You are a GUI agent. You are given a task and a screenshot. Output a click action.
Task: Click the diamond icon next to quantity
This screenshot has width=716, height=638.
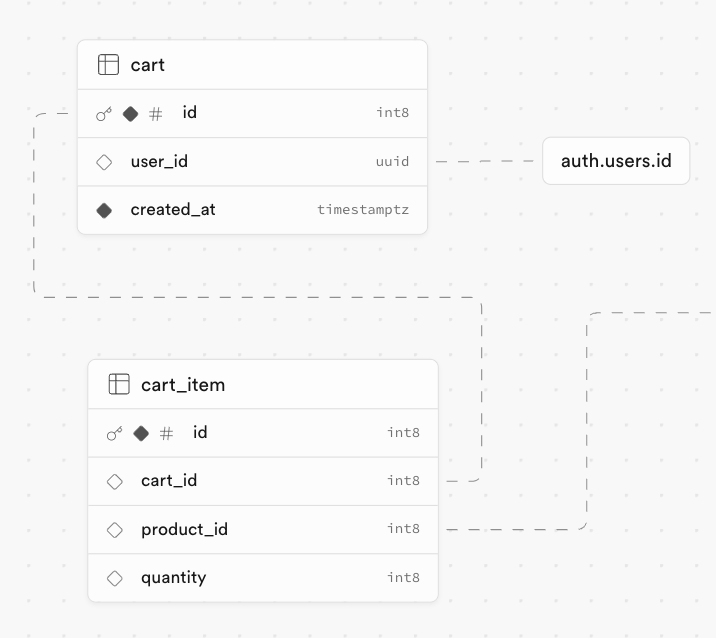pyautogui.click(x=115, y=578)
